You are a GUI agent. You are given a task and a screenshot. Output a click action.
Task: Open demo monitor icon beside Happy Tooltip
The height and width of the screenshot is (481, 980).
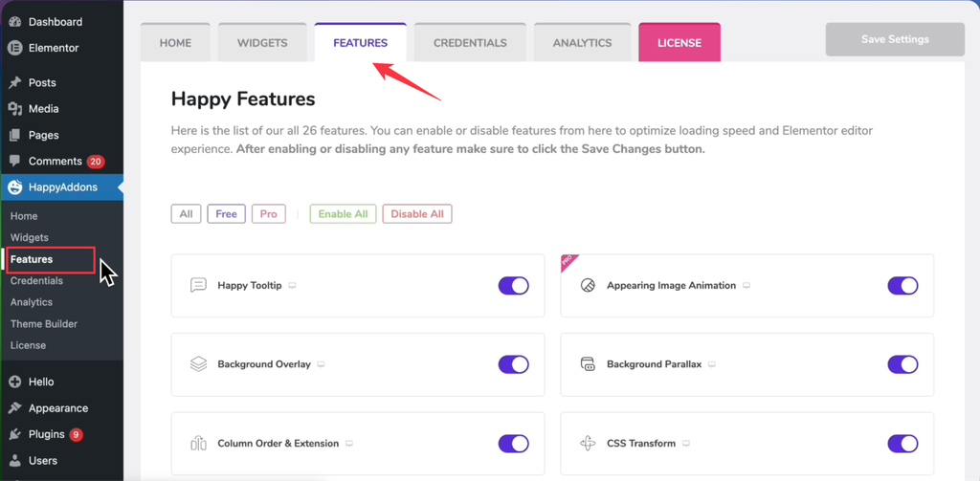[292, 286]
